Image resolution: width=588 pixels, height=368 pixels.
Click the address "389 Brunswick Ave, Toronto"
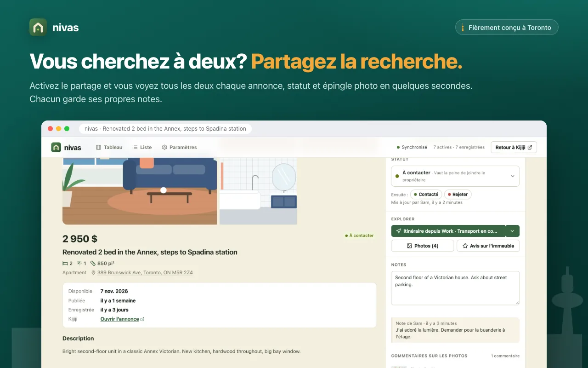145,273
